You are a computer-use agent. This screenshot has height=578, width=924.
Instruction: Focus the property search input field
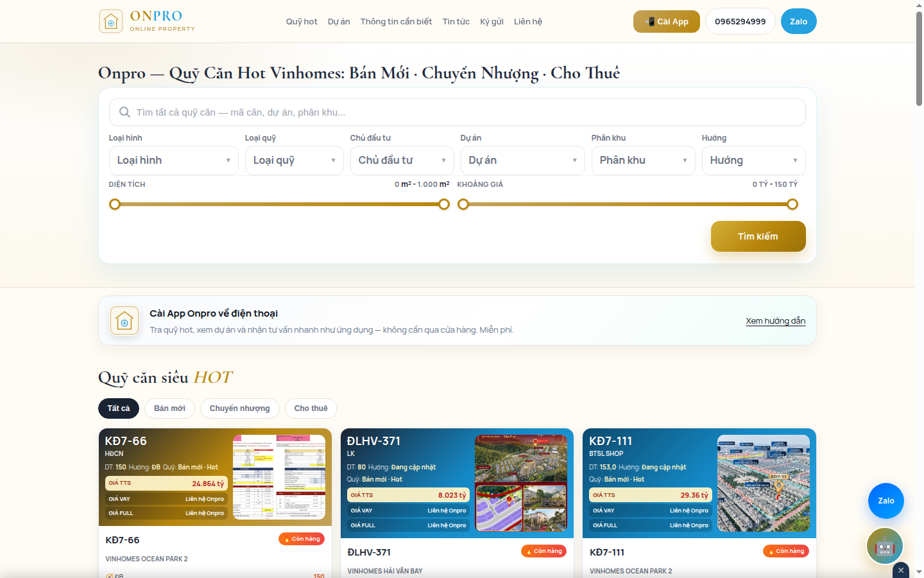tap(458, 112)
